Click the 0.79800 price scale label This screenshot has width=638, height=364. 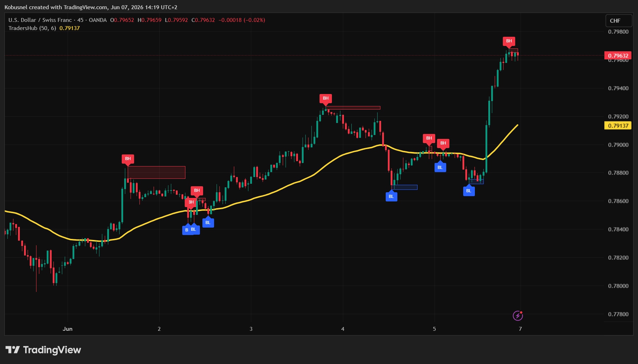tap(618, 32)
